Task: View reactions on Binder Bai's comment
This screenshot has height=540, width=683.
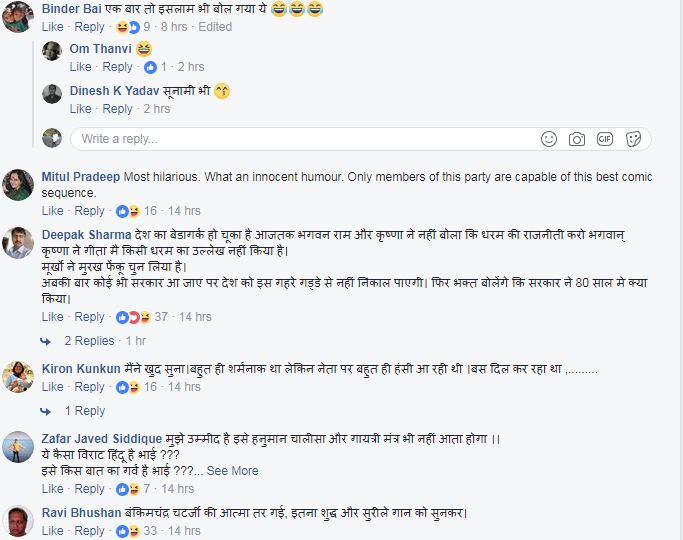Action: pyautogui.click(x=127, y=27)
